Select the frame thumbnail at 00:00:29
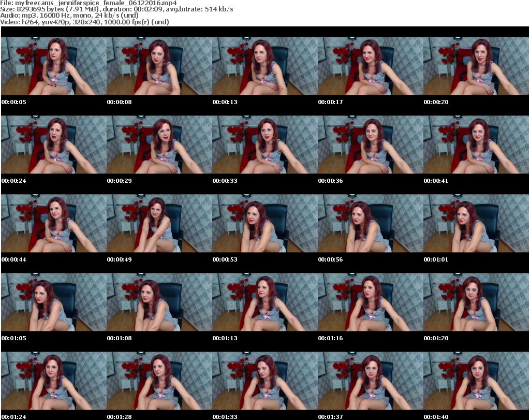This screenshot has height=420, width=530. pos(159,144)
